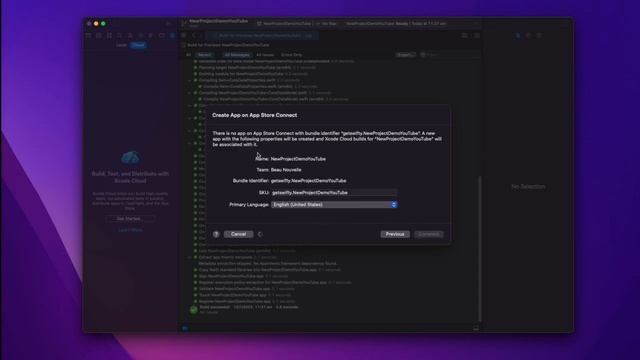
Task: Open the related items grid icon
Action: click(x=184, y=36)
